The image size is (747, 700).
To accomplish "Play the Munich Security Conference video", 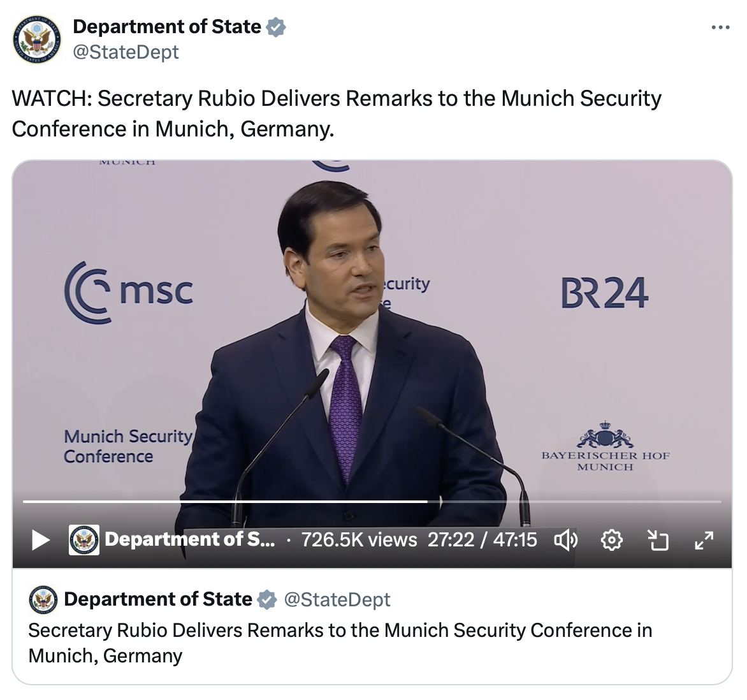I will tap(41, 540).
